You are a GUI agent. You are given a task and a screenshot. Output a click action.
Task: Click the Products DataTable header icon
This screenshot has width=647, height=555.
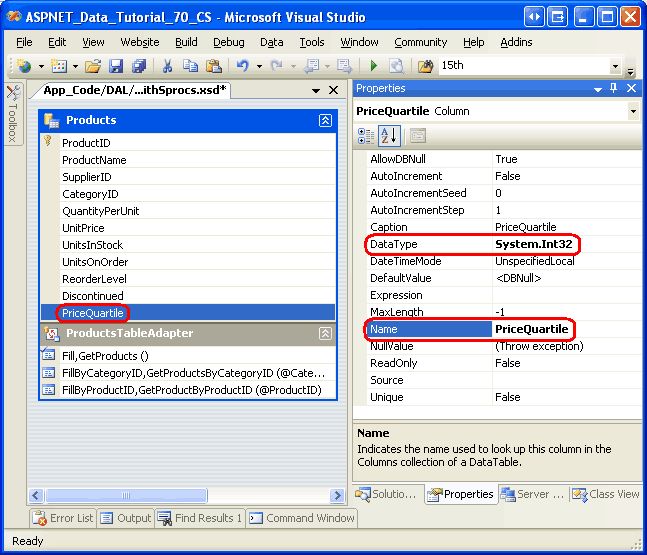pos(52,120)
